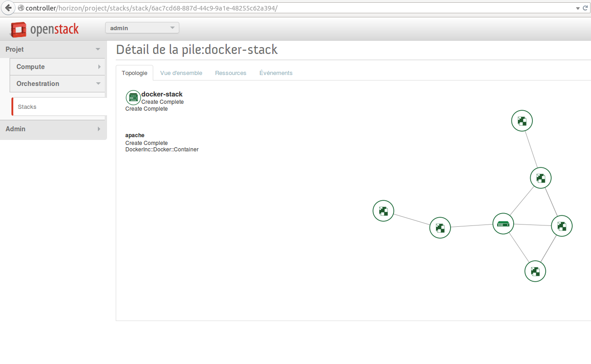This screenshot has width=591, height=364.
Task: Collapse the Projet sidebar section
Action: [x=53, y=49]
